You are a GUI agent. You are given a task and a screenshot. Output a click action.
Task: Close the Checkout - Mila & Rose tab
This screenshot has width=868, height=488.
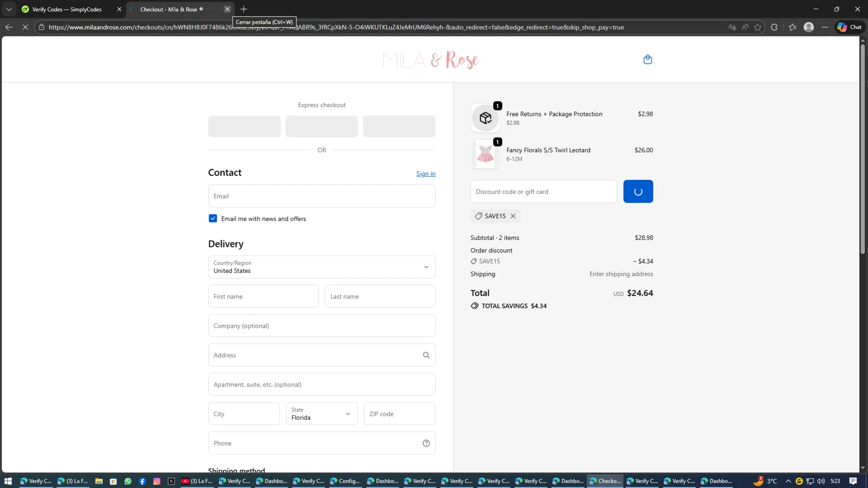[x=227, y=9]
